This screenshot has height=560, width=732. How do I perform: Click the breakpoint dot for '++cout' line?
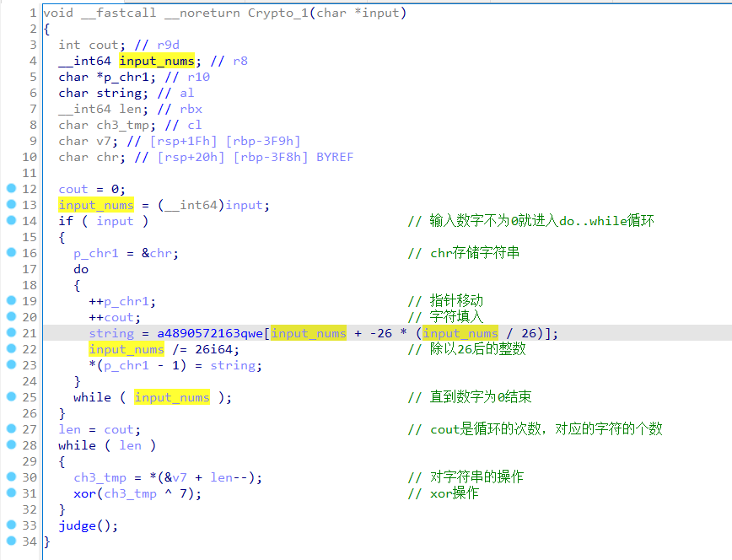(x=11, y=317)
